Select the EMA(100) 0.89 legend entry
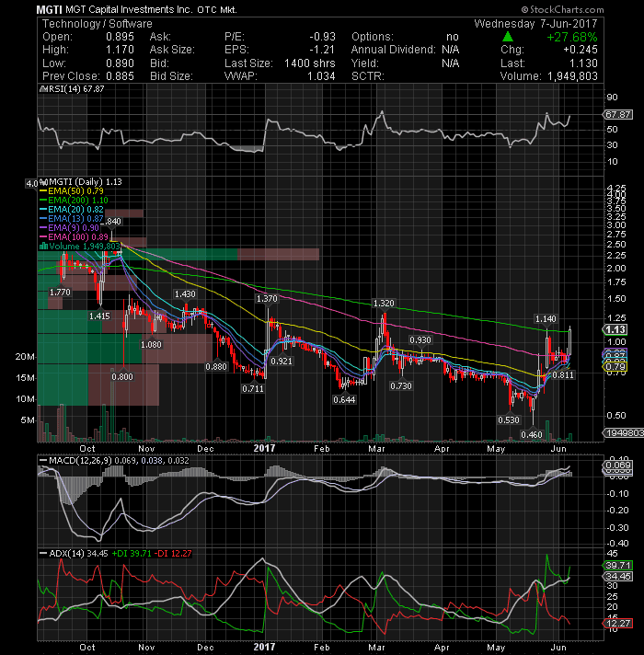644x655 pixels. (x=74, y=236)
